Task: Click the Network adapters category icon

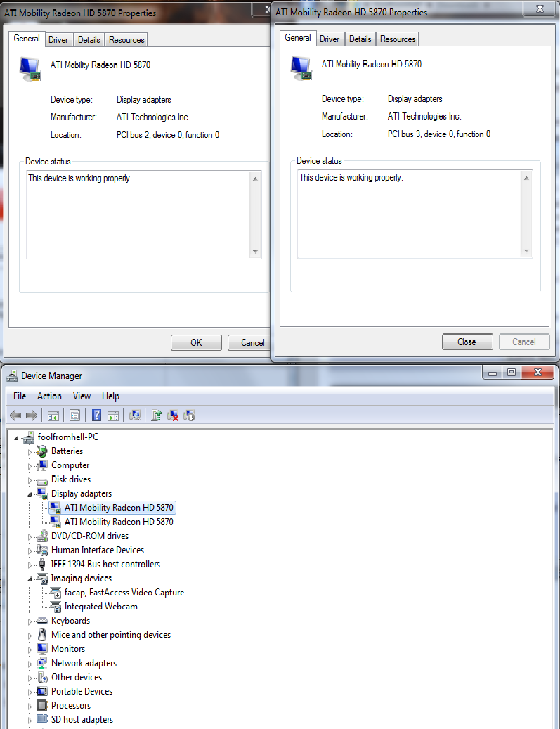Action: point(42,664)
